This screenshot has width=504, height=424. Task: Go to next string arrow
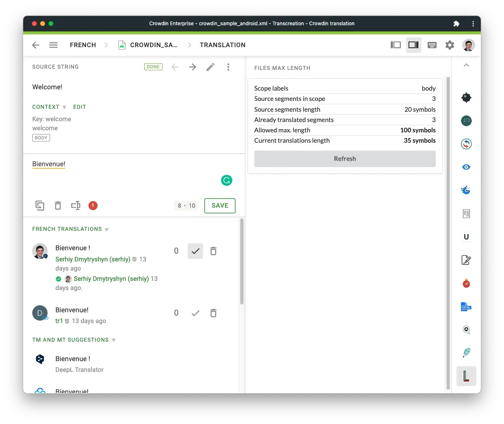click(x=193, y=67)
